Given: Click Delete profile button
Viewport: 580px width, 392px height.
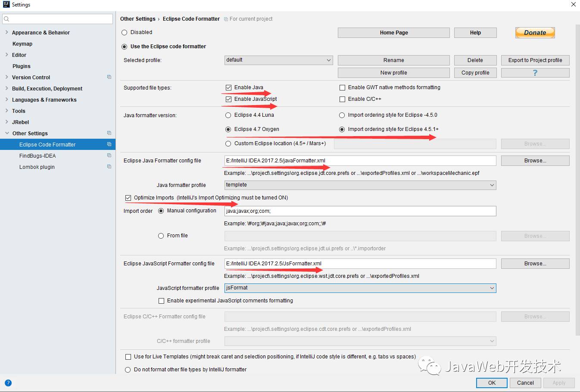Looking at the screenshot, I should pos(475,60).
